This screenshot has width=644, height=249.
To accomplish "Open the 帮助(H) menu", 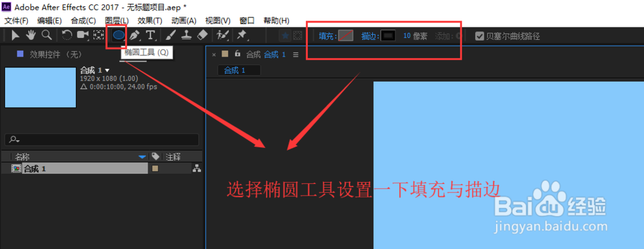I will pyautogui.click(x=276, y=21).
